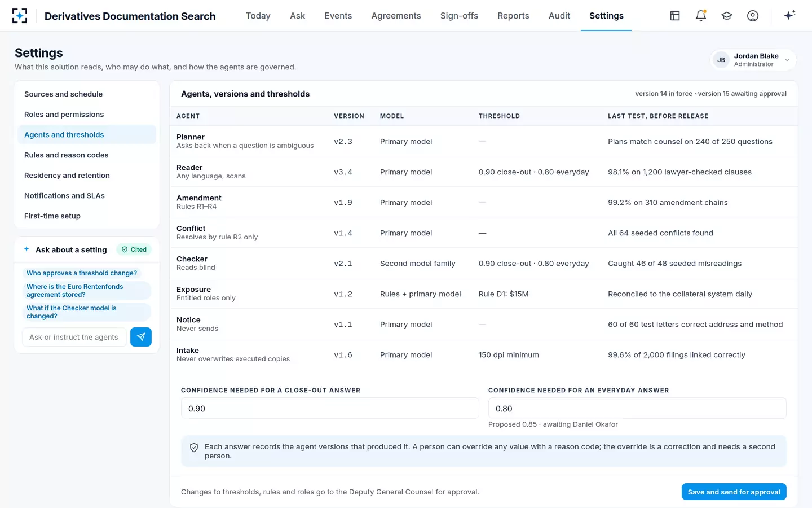Send the agent instruction with paper-plane button

[x=141, y=337]
